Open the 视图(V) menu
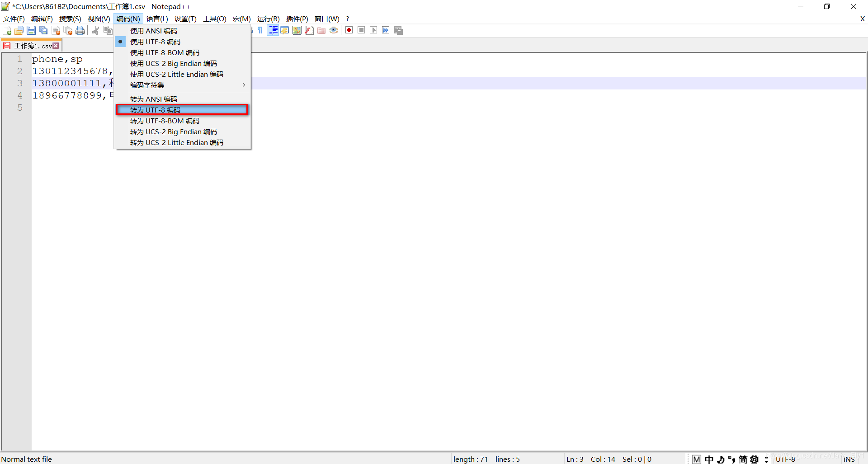868x464 pixels. click(99, 19)
